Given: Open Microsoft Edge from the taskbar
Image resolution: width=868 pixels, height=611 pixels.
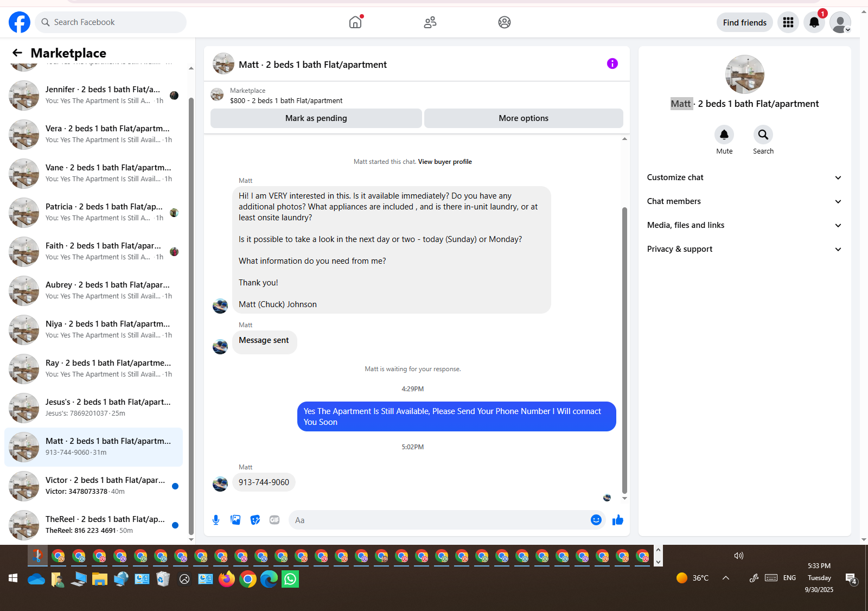Looking at the screenshot, I should click(269, 579).
